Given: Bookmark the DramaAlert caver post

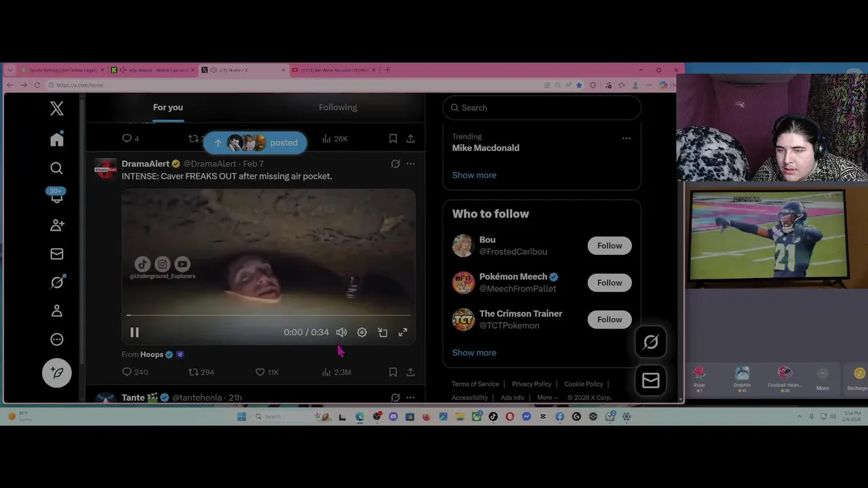Looking at the screenshot, I should (x=393, y=372).
